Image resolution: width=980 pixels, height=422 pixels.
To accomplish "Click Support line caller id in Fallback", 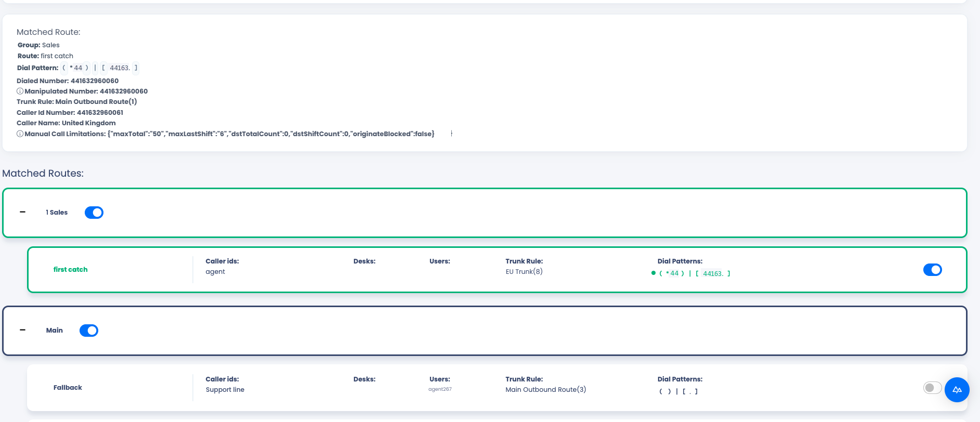I will click(225, 390).
